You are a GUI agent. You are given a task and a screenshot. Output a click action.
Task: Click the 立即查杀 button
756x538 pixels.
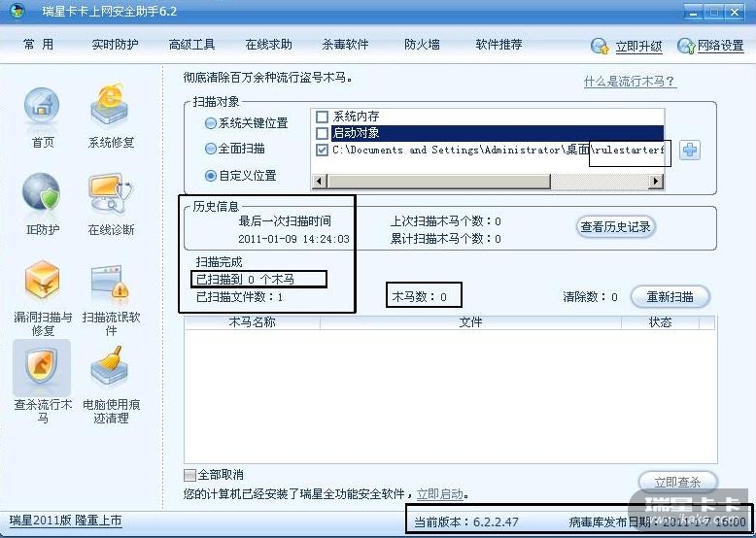(678, 482)
